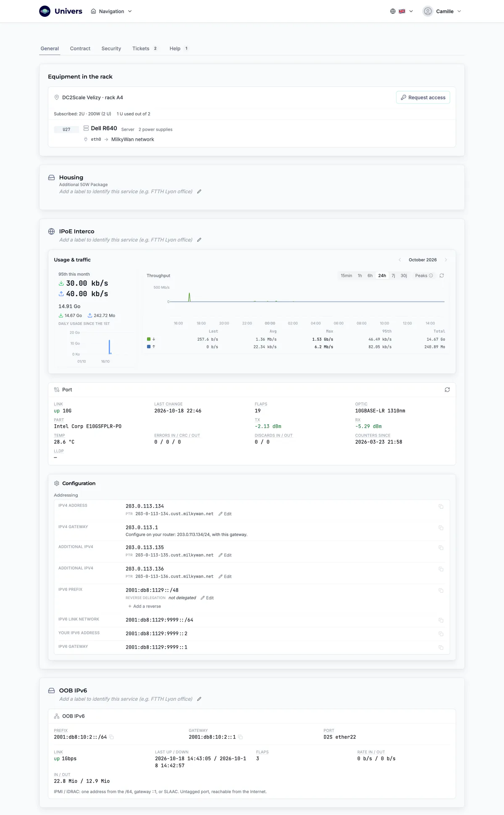Image resolution: width=504 pixels, height=815 pixels.
Task: Click the Camille avatar icon
Action: tap(428, 11)
